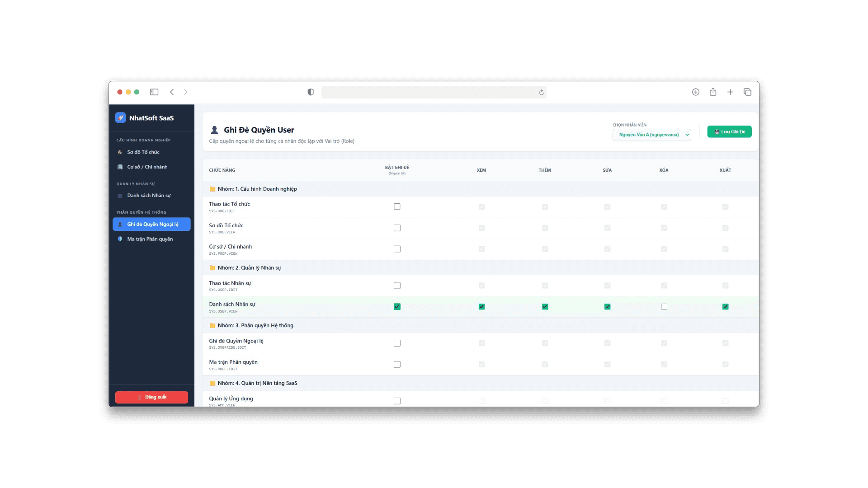Click the user icon beside Ghi Đè Quyền User
868x488 pixels.
click(214, 130)
